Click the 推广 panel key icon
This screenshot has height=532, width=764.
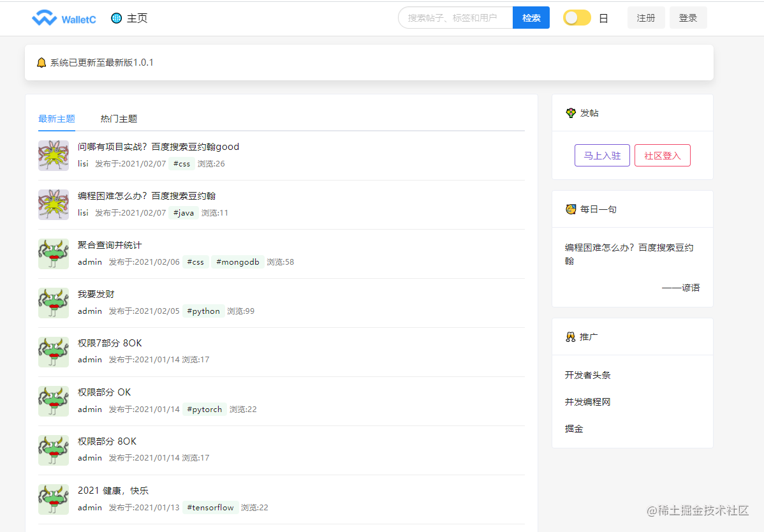point(570,337)
